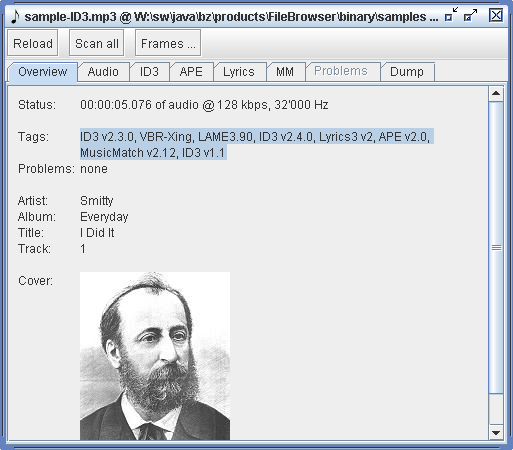The image size is (513, 450).
Task: Click the Scan all button
Action: click(97, 43)
